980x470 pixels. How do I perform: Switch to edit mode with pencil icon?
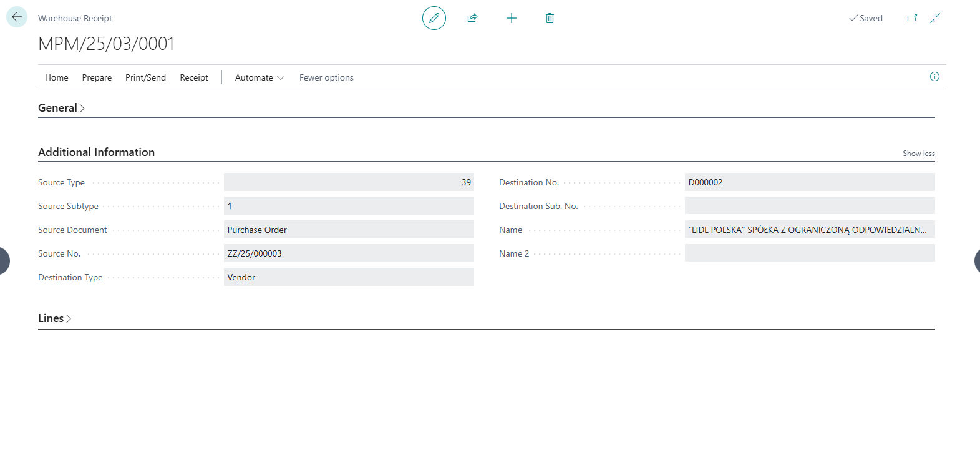[434, 18]
